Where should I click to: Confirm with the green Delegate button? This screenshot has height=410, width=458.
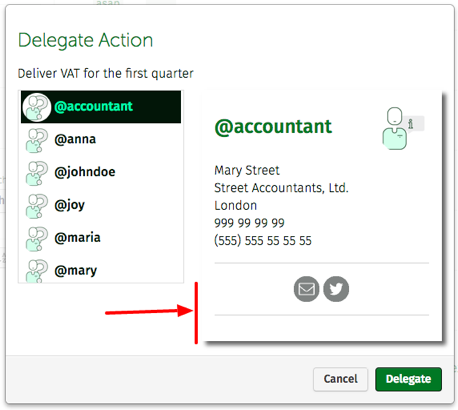tap(408, 379)
